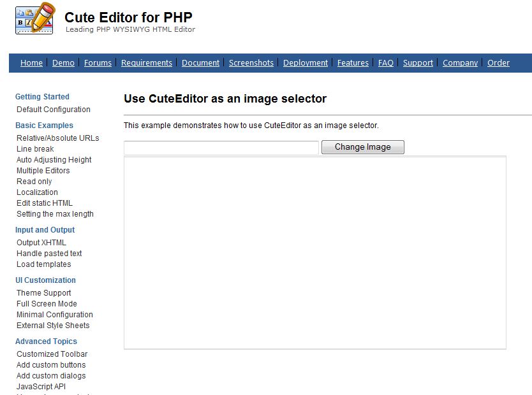Screen dimensions: 532x395
Task: Open the JavaScript API topic
Action: pos(41,387)
